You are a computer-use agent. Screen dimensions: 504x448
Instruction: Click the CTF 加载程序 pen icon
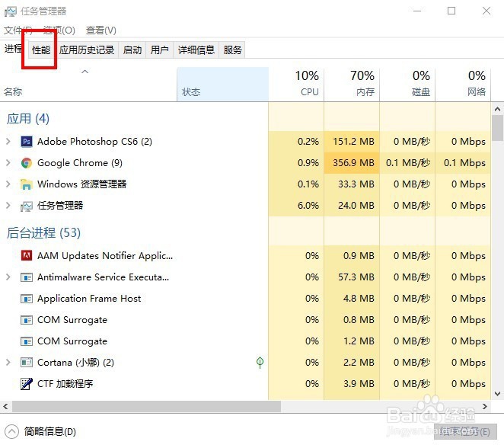click(27, 384)
